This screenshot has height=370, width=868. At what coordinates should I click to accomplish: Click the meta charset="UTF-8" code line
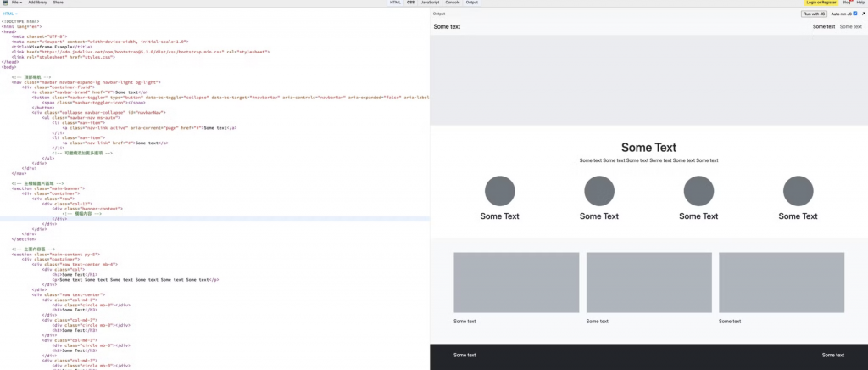tap(39, 36)
